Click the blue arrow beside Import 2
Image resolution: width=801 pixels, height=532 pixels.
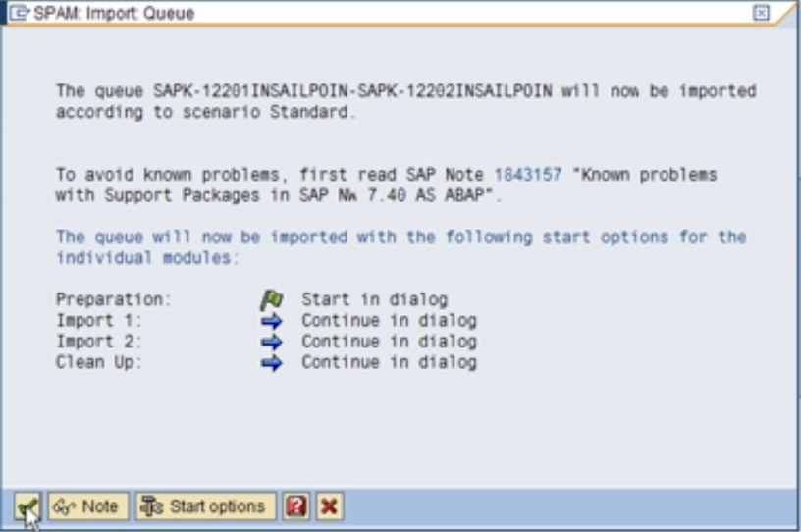pos(271,342)
